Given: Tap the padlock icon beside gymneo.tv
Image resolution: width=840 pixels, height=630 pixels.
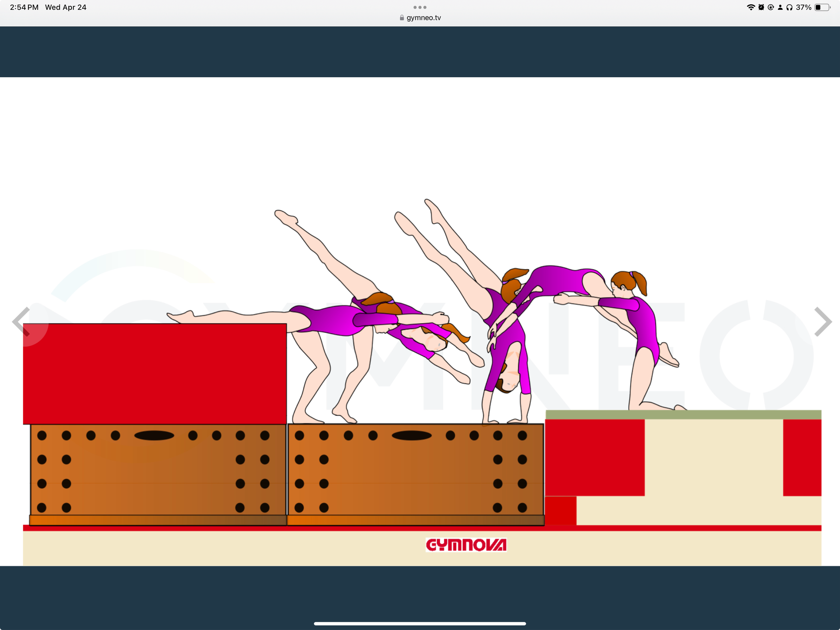Looking at the screenshot, I should (x=402, y=18).
